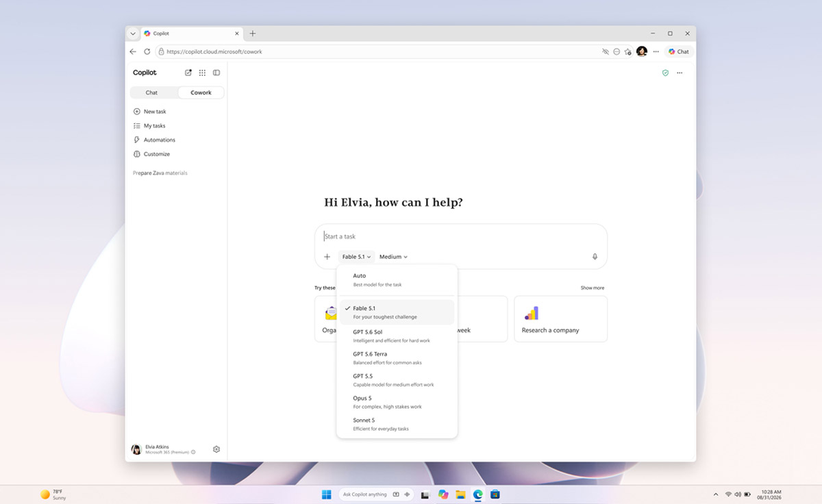The image size is (822, 504).
Task: Open Copilot app in taskbar
Action: (x=443, y=494)
